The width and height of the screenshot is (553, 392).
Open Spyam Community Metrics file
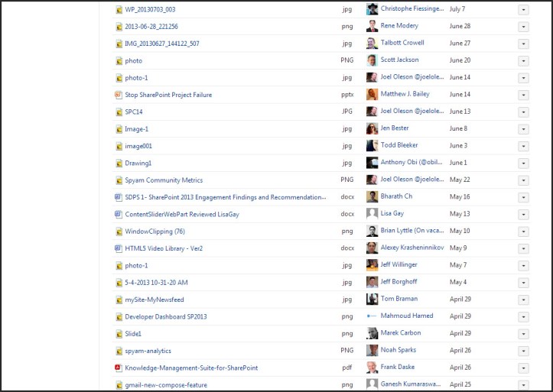[x=164, y=180]
